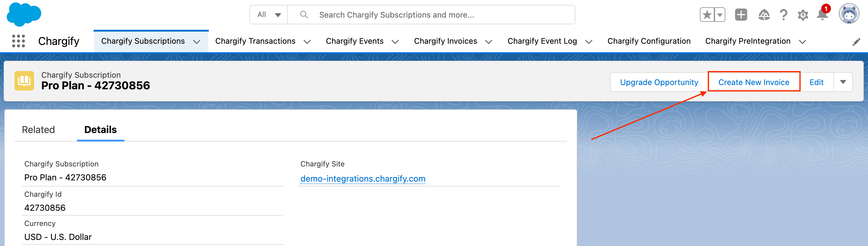Click the pencil icon to edit navigation
The image size is (868, 246).
pyautogui.click(x=856, y=42)
